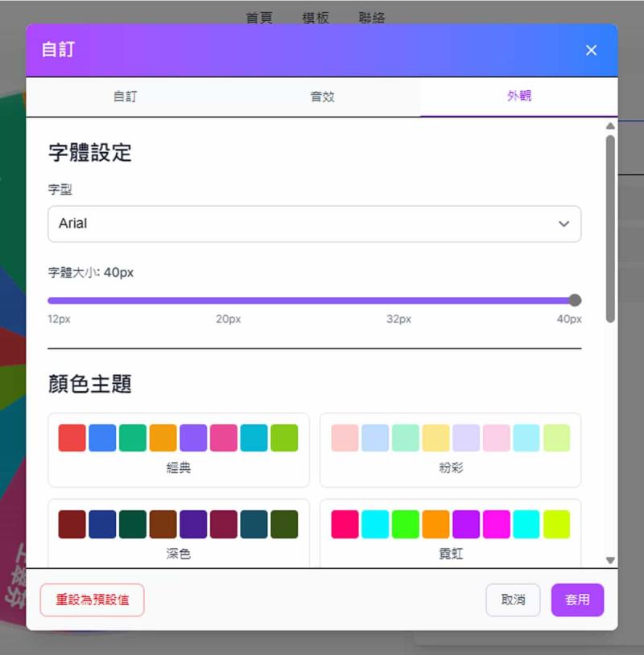Click the hot pink swatch in the 霓虹 theme
The image size is (644, 655).
pyautogui.click(x=345, y=524)
